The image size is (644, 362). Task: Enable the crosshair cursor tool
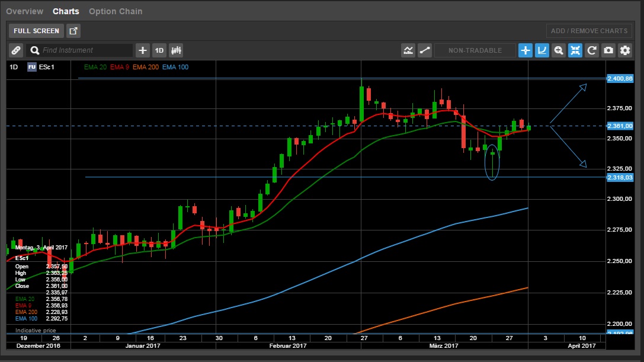pos(525,50)
